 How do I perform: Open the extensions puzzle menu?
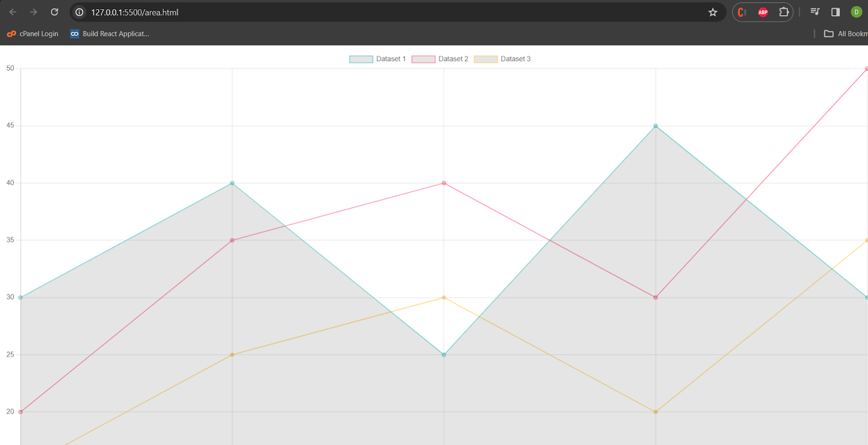pos(783,12)
